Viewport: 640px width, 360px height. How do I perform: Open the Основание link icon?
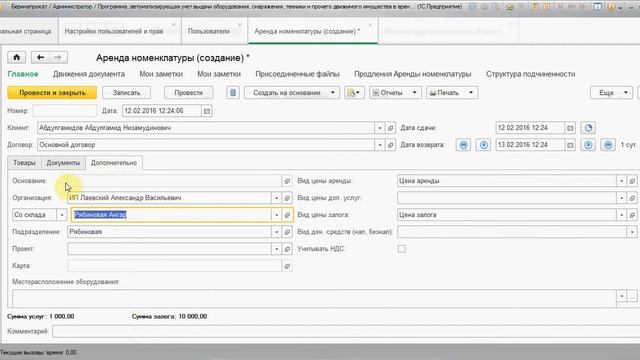[287, 181]
